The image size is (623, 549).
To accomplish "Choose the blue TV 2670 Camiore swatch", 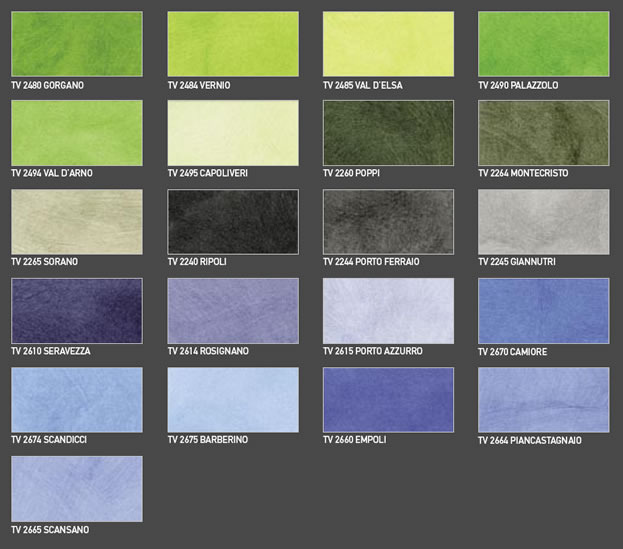I will click(544, 311).
